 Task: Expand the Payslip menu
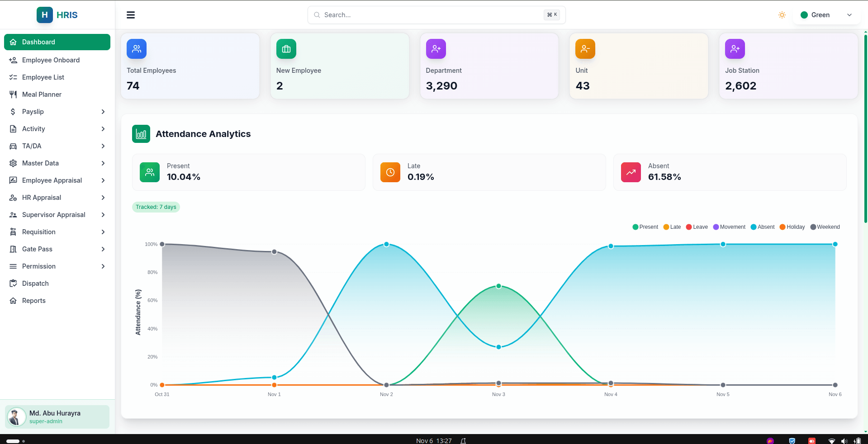(x=33, y=112)
